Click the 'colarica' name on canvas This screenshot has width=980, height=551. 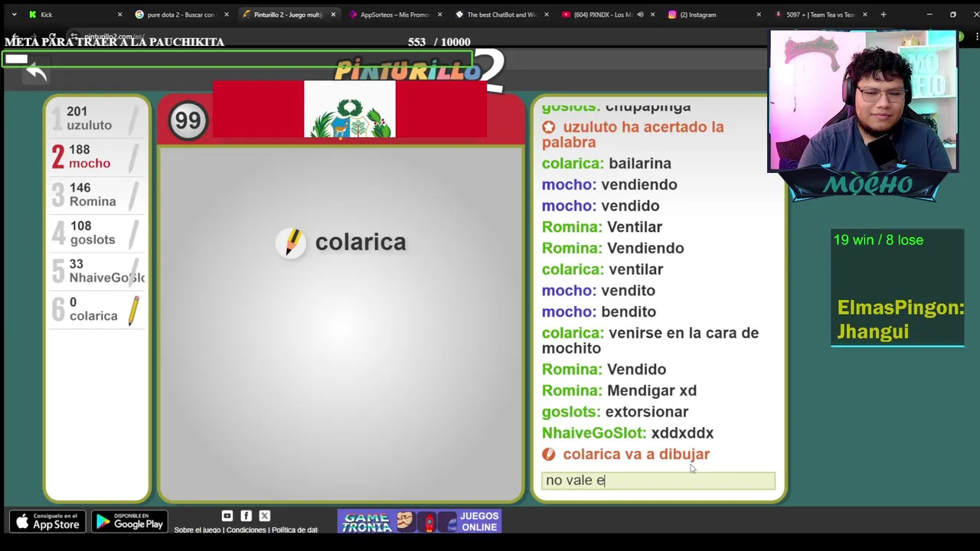pyautogui.click(x=360, y=242)
